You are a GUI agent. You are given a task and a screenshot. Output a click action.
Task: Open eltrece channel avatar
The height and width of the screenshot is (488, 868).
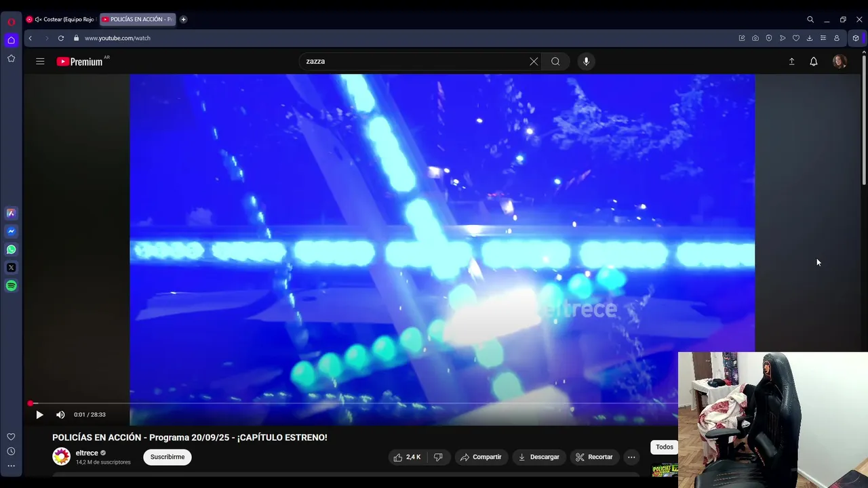point(62,457)
